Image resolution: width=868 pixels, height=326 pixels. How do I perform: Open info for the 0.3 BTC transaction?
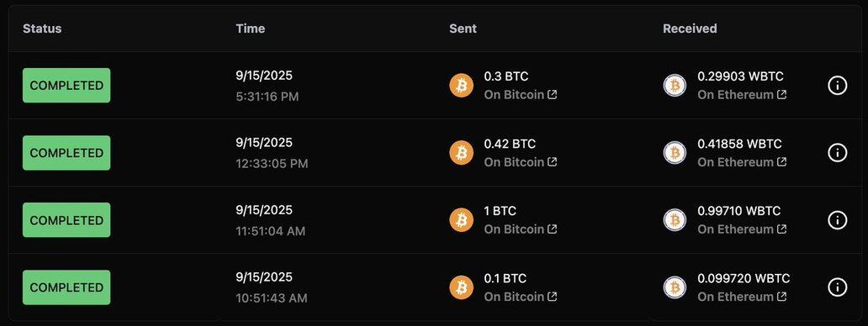pyautogui.click(x=837, y=85)
